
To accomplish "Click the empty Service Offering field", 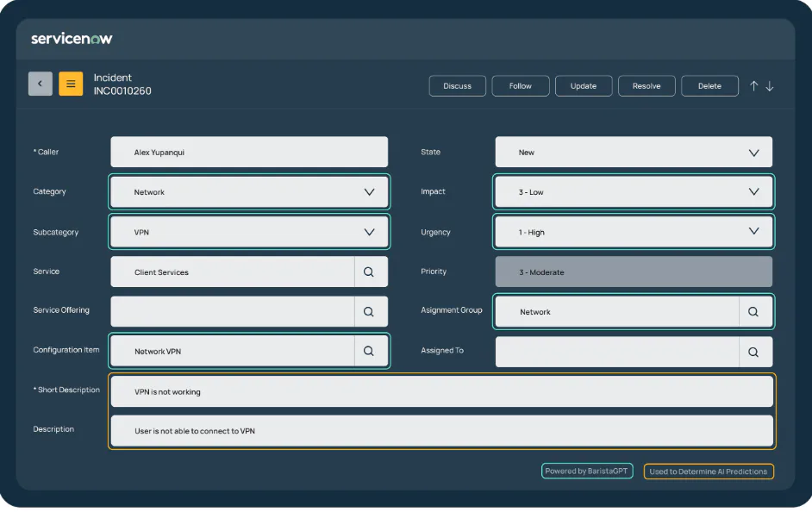I will coord(233,312).
